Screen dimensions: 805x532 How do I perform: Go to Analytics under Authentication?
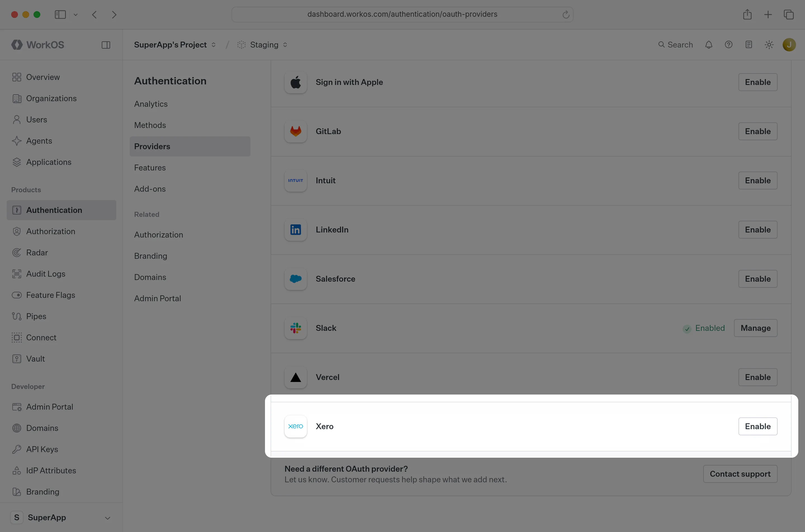coord(190,104)
